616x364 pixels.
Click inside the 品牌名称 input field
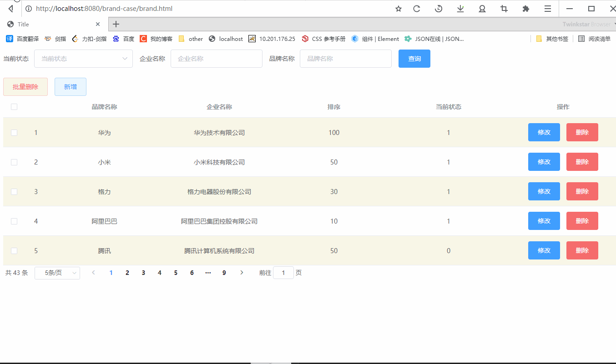345,59
